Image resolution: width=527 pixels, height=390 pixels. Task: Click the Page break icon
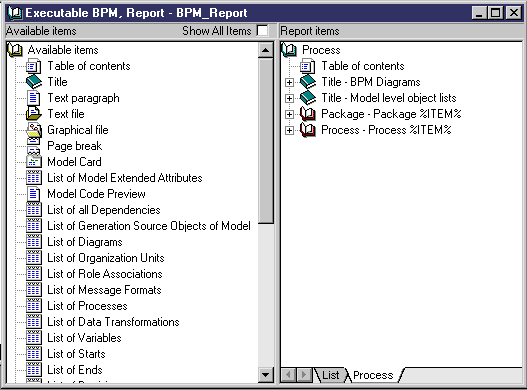pyautogui.click(x=34, y=146)
